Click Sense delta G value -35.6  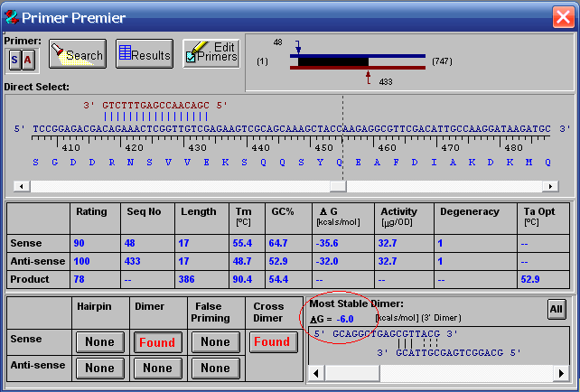click(327, 243)
